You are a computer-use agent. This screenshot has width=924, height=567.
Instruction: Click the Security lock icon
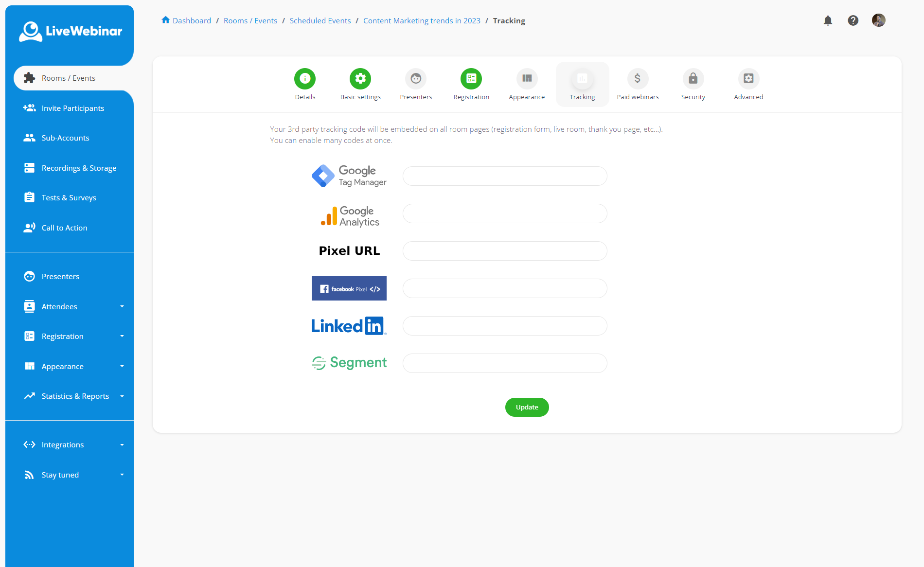[693, 78]
